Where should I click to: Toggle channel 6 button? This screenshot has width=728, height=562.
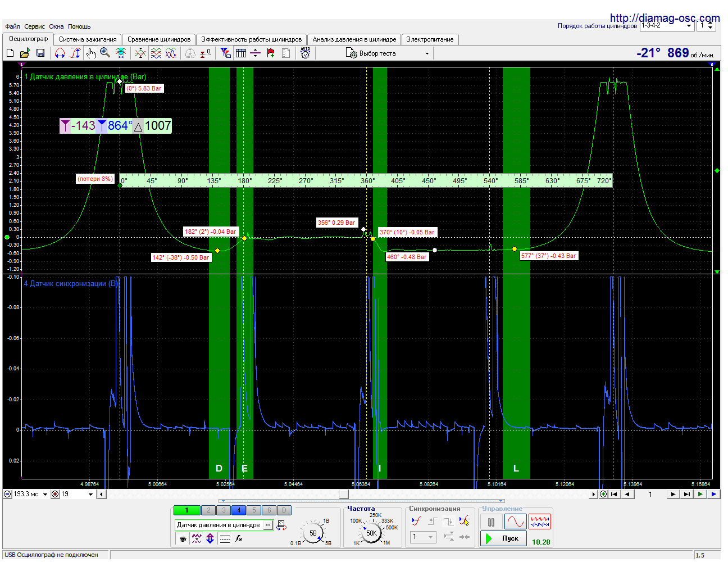click(269, 510)
